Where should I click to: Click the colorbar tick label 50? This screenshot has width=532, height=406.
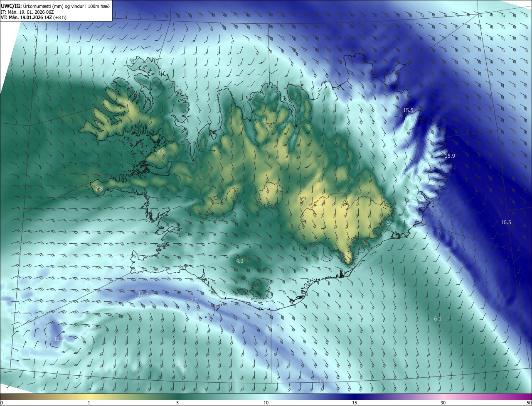click(529, 403)
